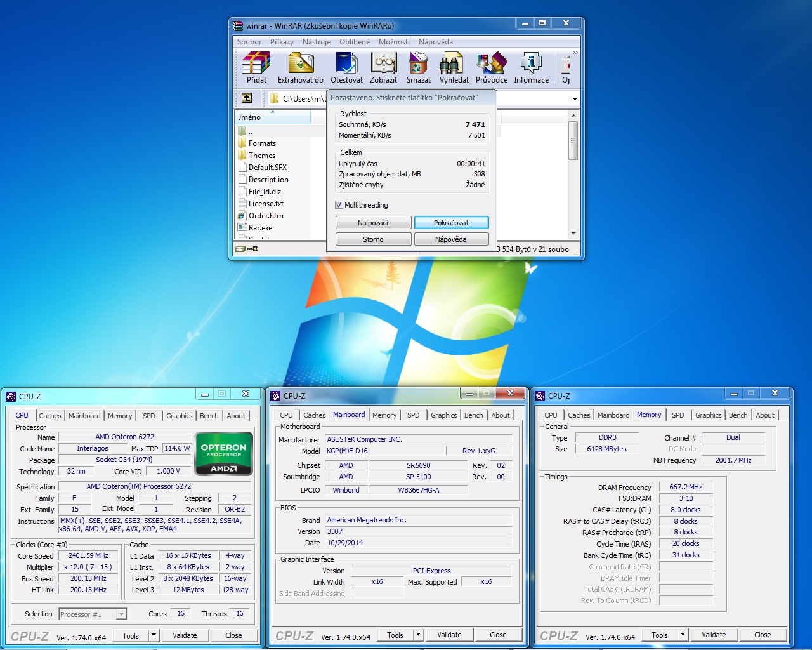Switch to Graphics tab in right CPU-Z
The height and width of the screenshot is (650, 812).
point(709,415)
